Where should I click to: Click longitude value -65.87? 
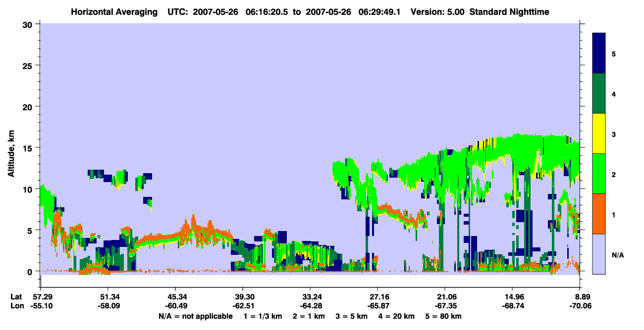point(377,306)
